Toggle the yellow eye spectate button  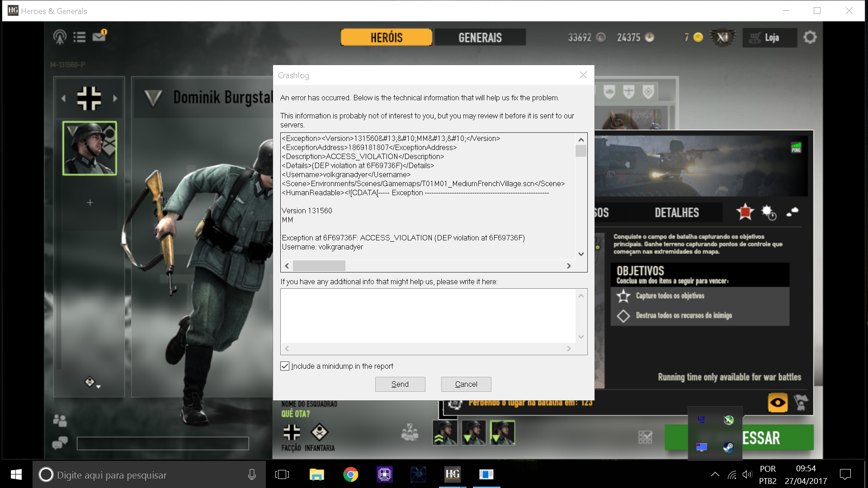pos(778,402)
